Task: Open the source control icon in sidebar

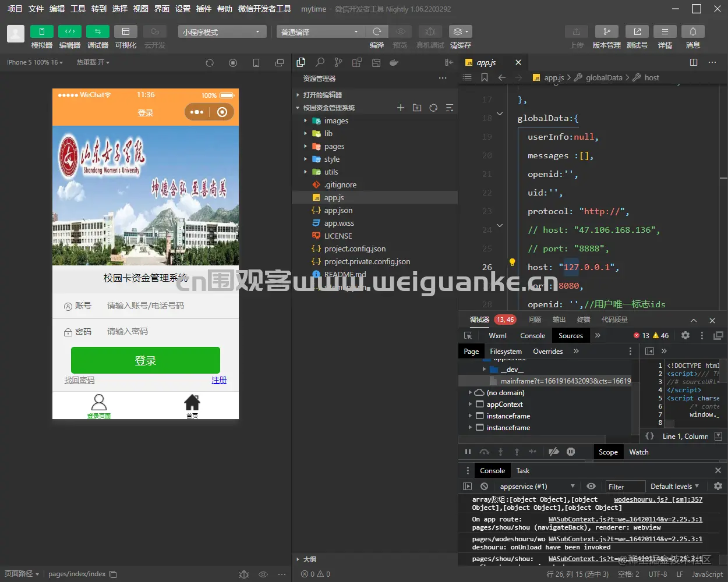Action: coord(338,62)
